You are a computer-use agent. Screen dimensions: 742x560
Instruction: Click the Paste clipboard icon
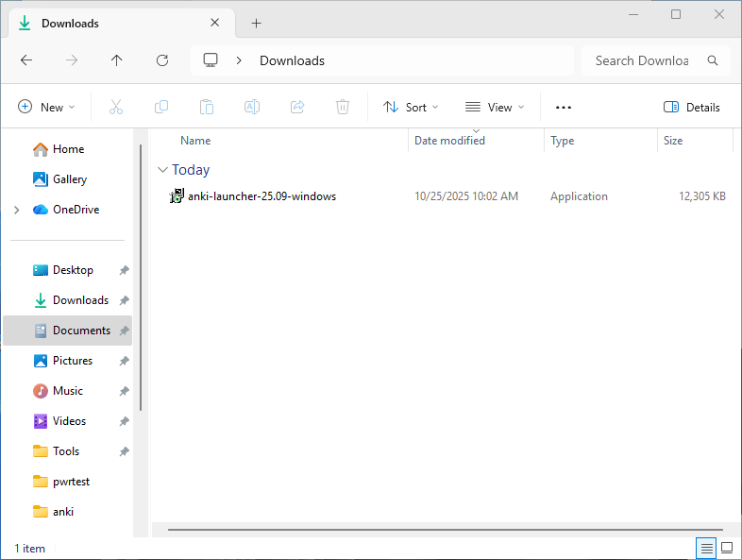(207, 108)
